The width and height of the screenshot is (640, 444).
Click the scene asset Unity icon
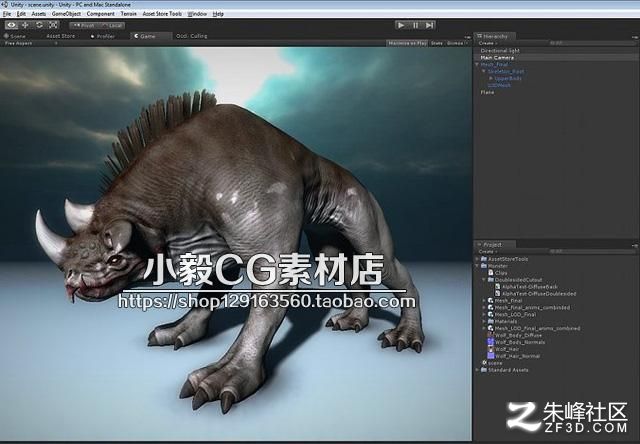coord(484,363)
